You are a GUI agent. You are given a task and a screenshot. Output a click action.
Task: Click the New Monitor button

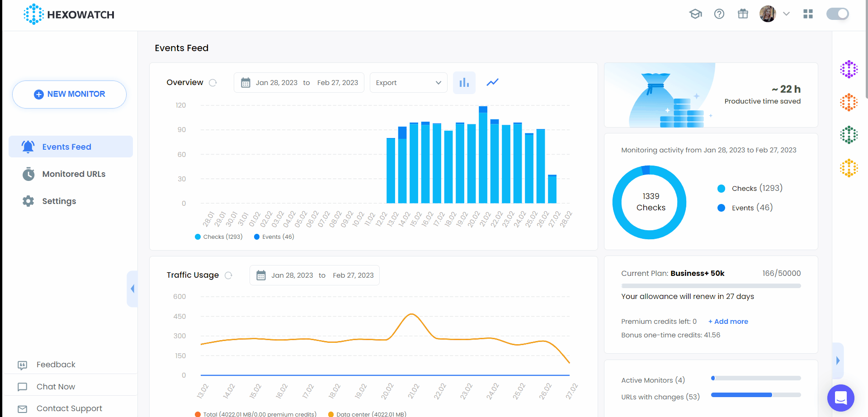coord(69,94)
